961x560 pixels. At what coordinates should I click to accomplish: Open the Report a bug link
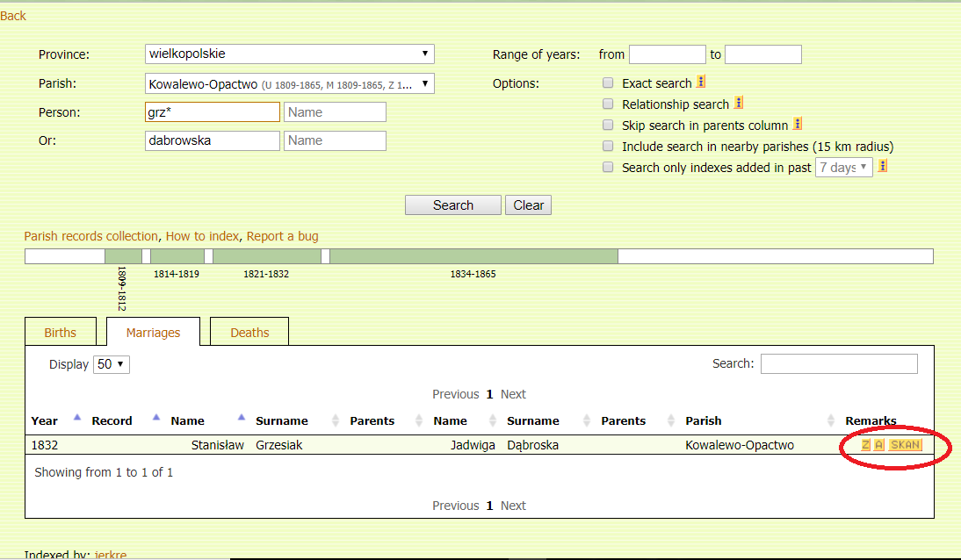[282, 236]
